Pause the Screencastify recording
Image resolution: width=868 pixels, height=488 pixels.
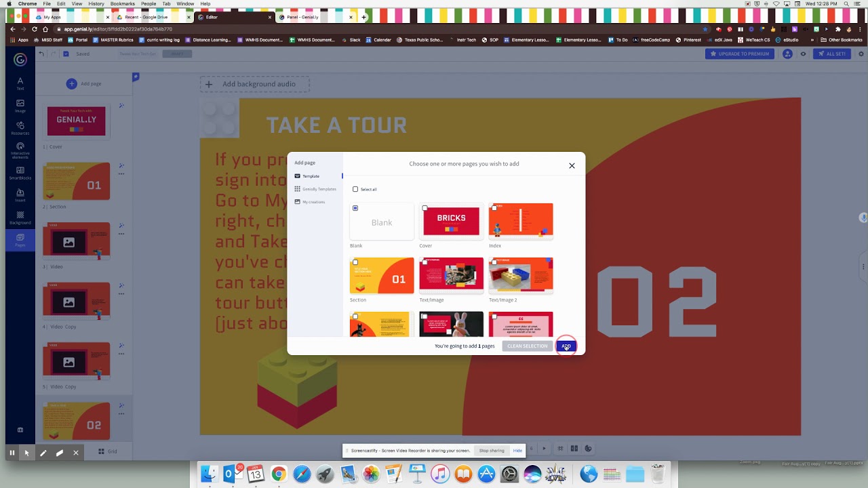point(12,453)
